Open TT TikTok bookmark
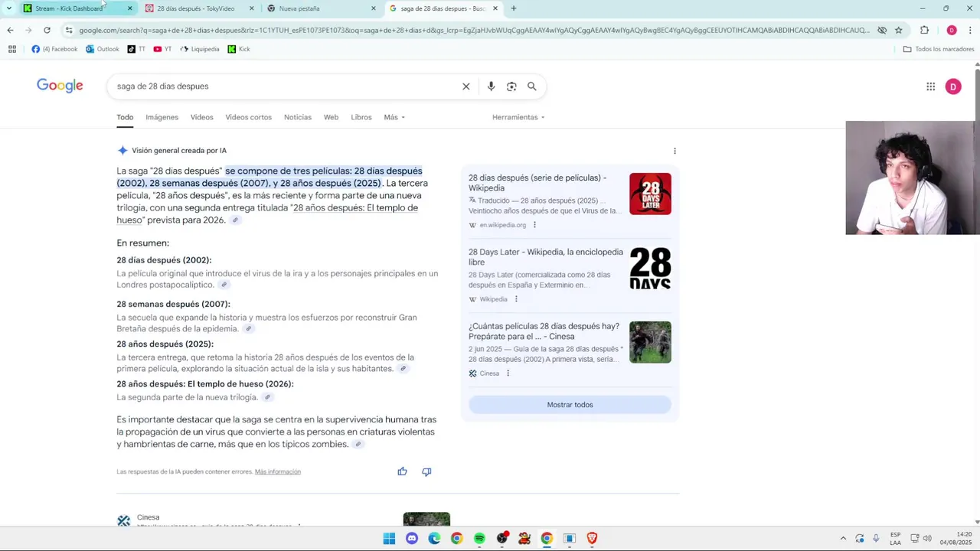 coord(136,49)
